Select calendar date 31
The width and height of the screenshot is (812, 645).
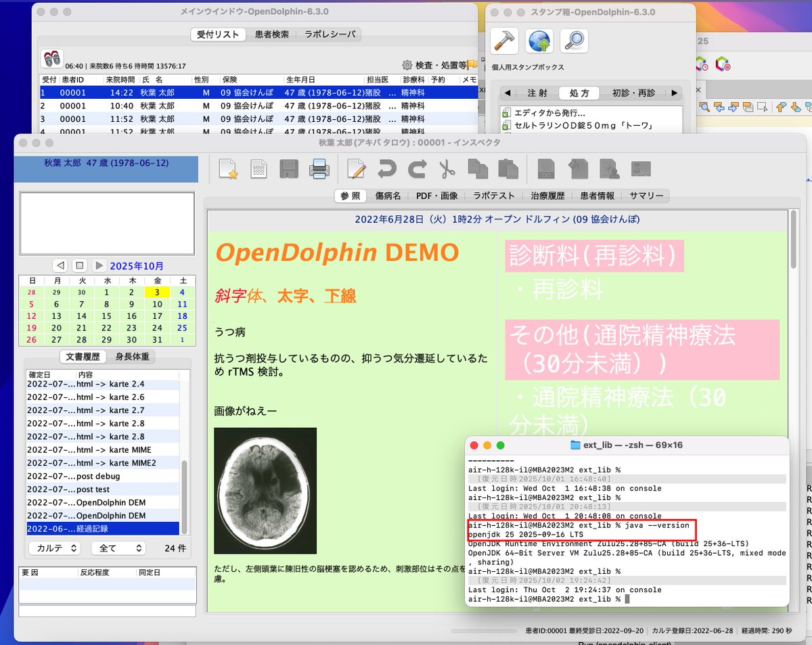[x=157, y=340]
